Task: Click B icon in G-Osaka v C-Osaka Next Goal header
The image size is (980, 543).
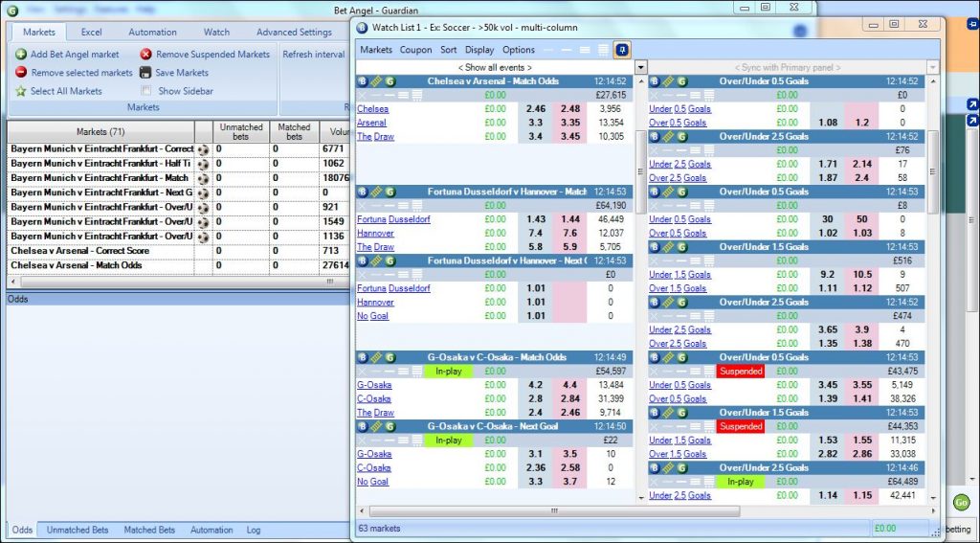Action: click(x=362, y=426)
